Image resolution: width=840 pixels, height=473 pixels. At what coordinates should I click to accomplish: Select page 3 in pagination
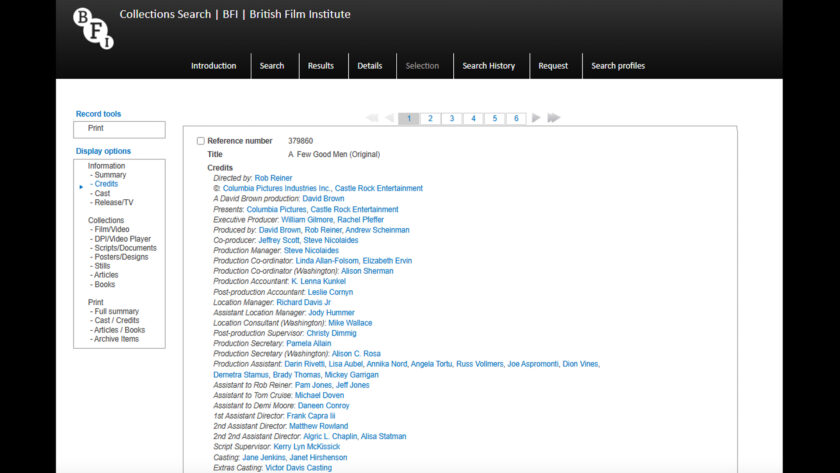[x=452, y=118]
